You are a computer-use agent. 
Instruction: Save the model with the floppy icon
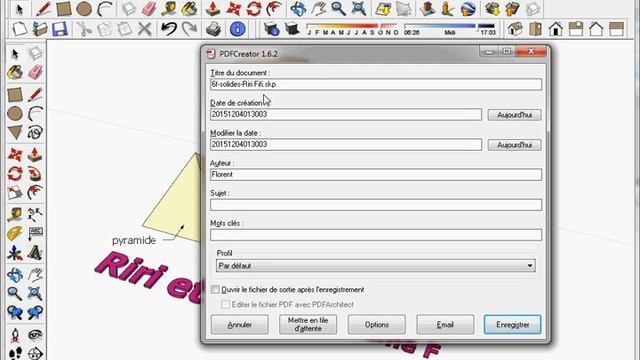(60, 29)
